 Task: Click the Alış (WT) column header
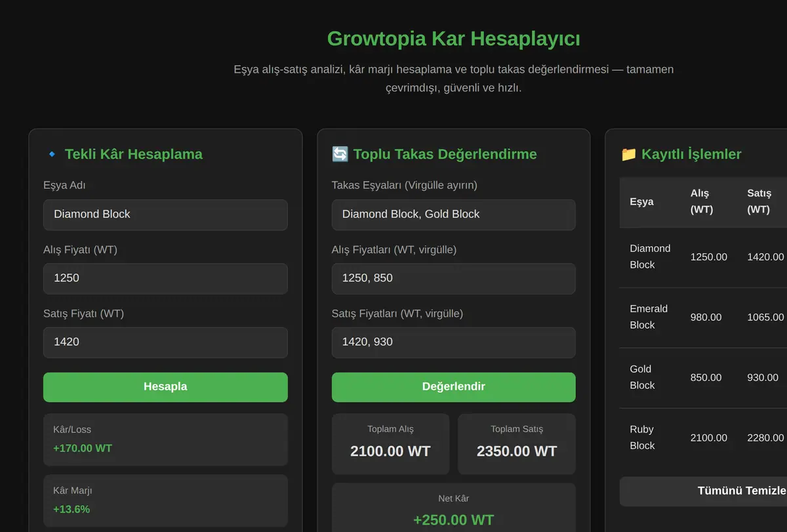pyautogui.click(x=702, y=201)
